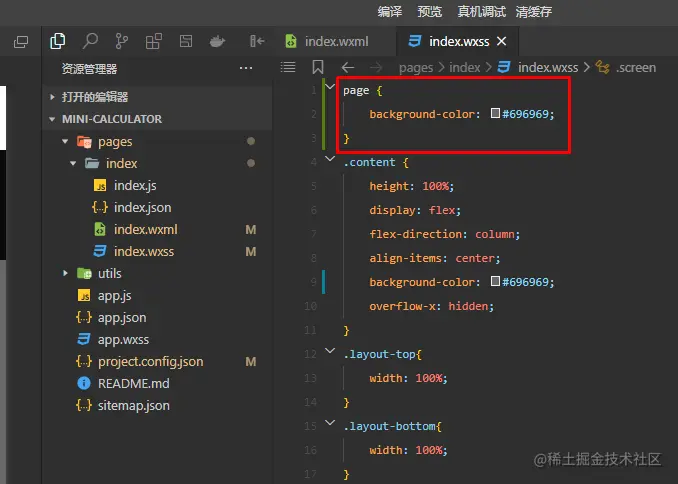This screenshot has width=678, height=484.
Task: Click the 'align-items: center;' code line
Action: pos(435,258)
